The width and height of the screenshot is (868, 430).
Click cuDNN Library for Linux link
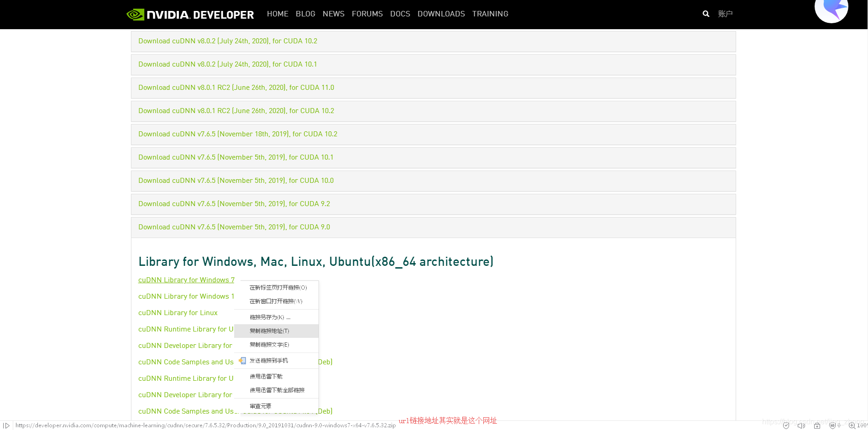tap(178, 313)
